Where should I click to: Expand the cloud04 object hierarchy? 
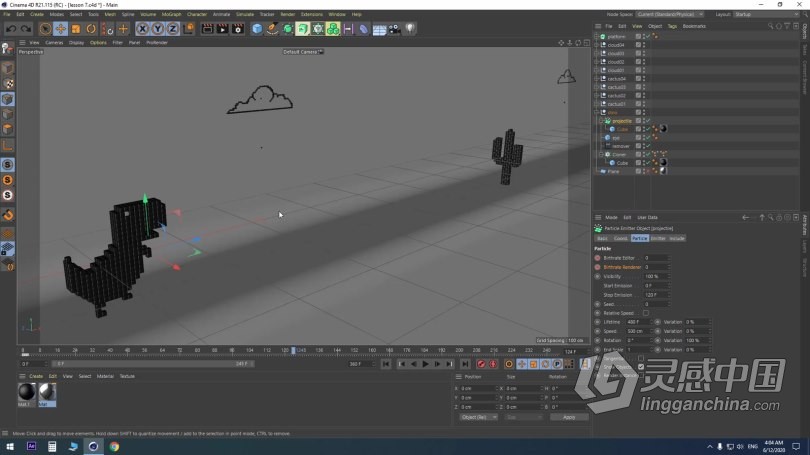pos(597,45)
